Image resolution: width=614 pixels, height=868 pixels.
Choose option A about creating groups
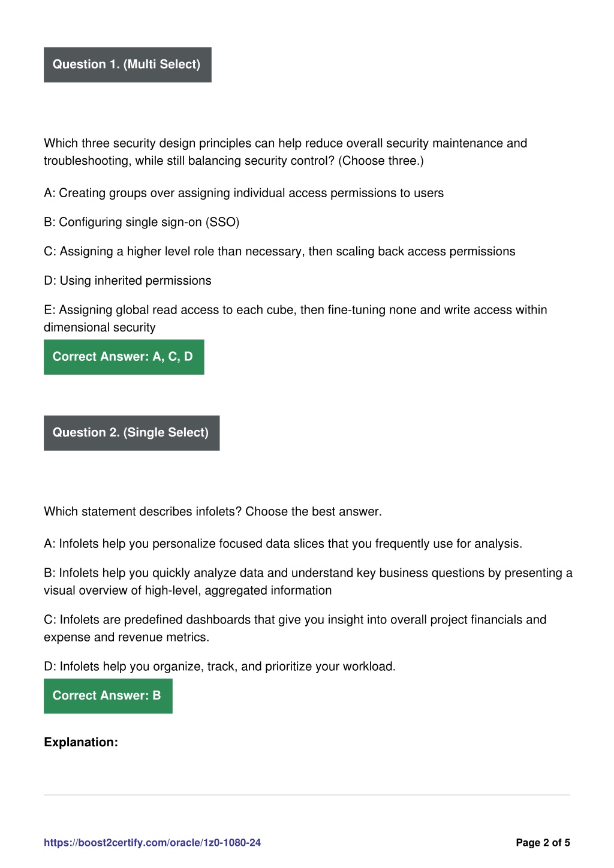244,193
